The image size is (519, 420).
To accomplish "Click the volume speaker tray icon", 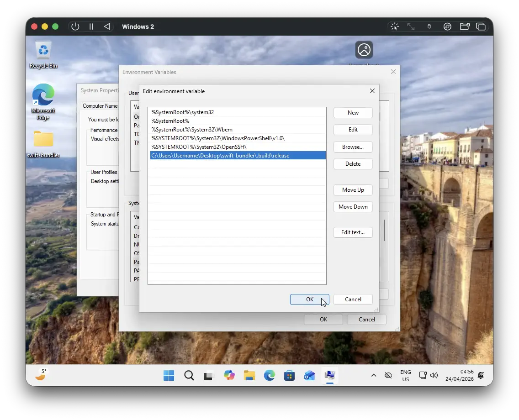I will coord(434,375).
